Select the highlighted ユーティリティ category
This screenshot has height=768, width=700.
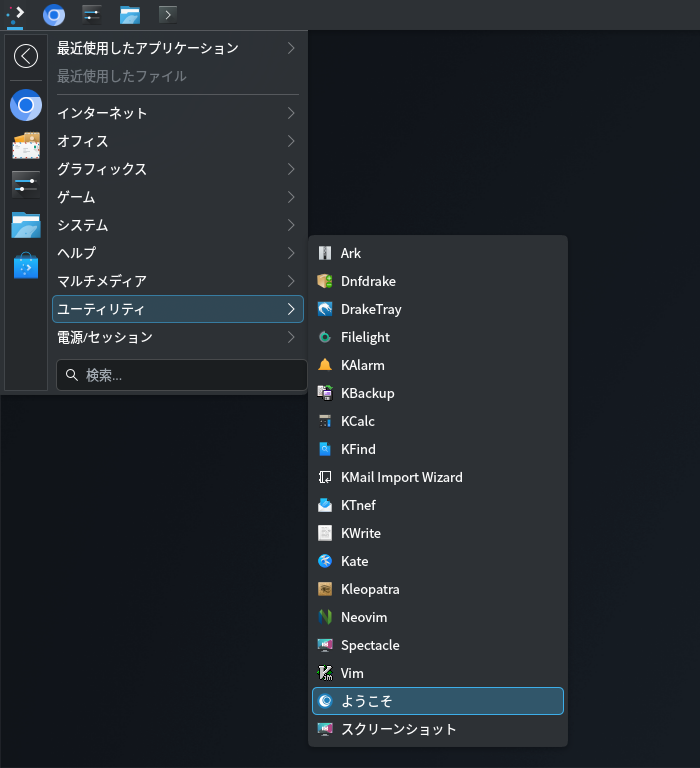coord(178,309)
